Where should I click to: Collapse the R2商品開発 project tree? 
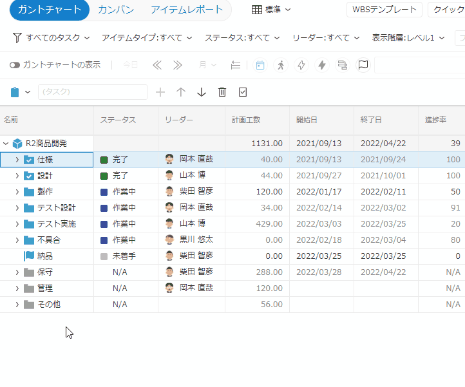[x=6, y=143]
